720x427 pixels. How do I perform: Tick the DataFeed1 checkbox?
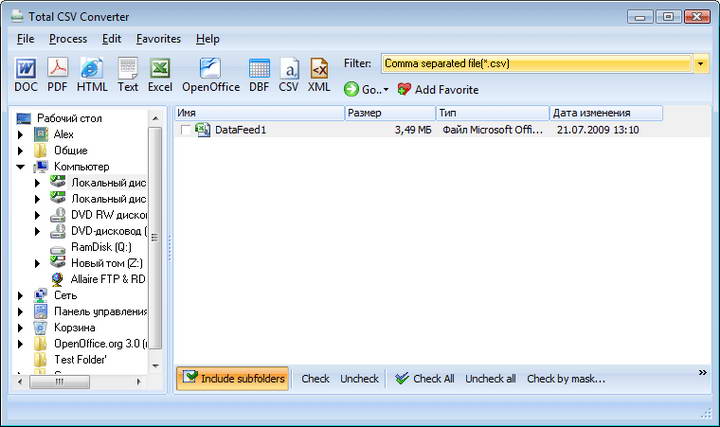click(186, 130)
